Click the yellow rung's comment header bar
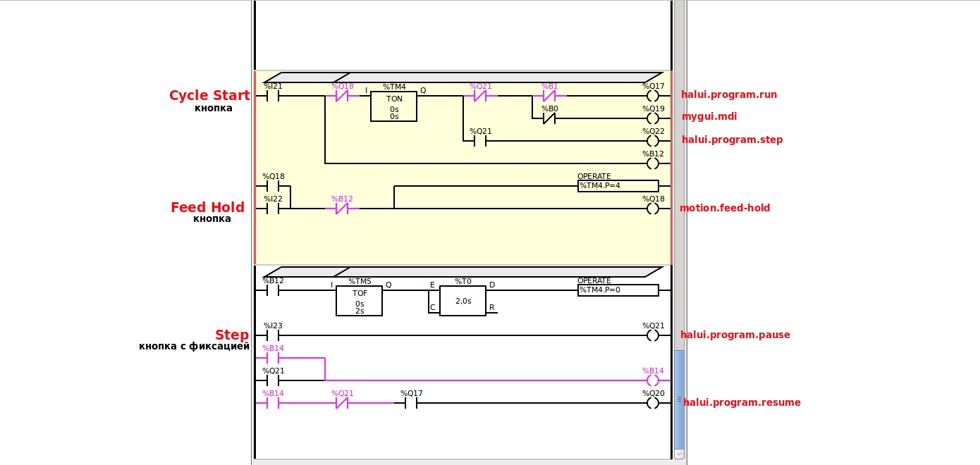This screenshot has width=980, height=465. tap(463, 77)
